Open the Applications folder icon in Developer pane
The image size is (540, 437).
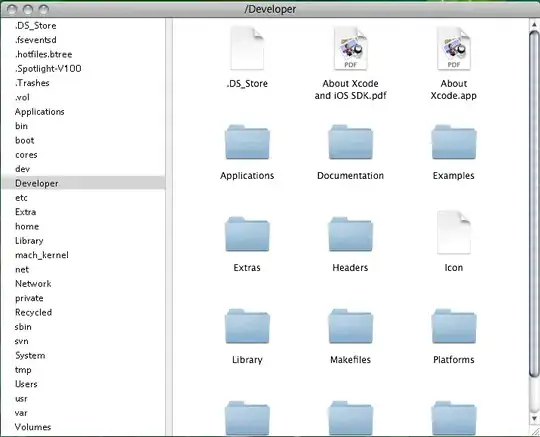247,142
